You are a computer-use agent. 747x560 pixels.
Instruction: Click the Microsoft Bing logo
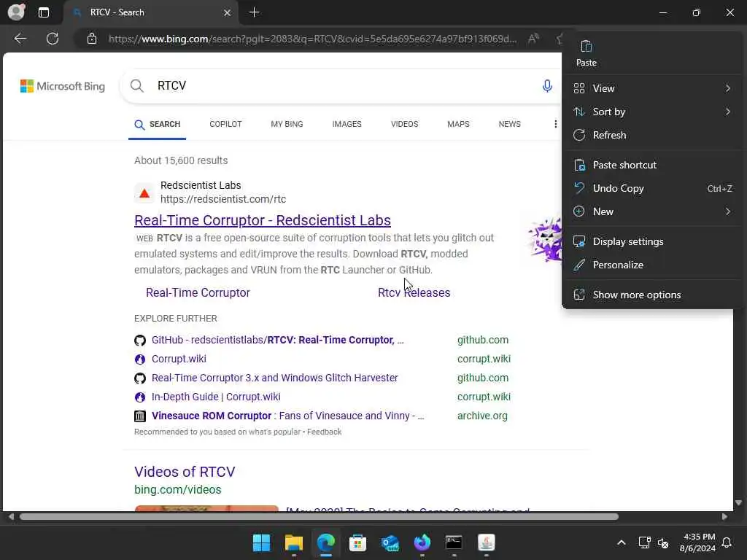tap(63, 86)
